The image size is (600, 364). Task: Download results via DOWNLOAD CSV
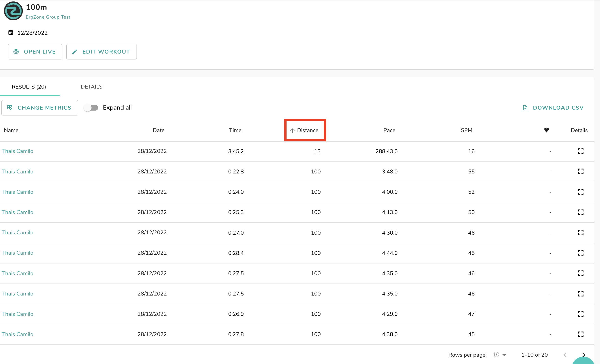tap(553, 108)
